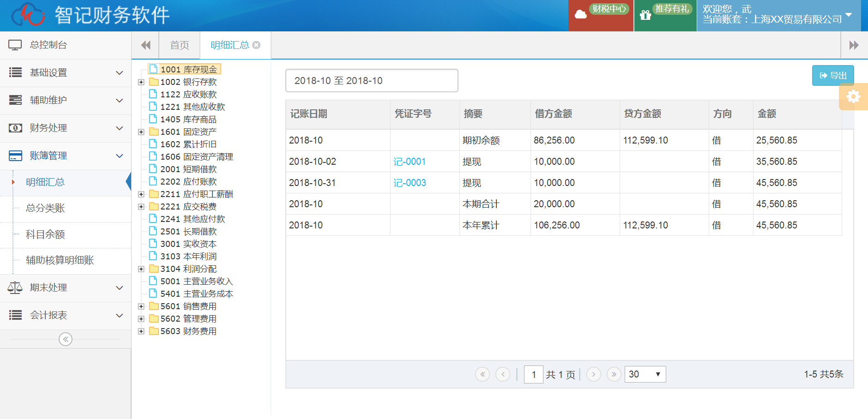Image resolution: width=868 pixels, height=419 pixels.
Task: Select account 2202 应付账款 in tree
Action: pos(188,182)
